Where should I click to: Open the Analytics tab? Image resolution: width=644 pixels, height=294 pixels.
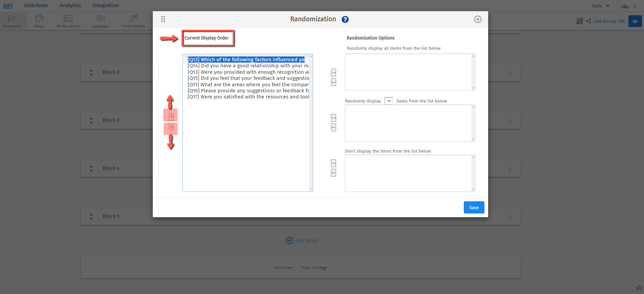(70, 5)
